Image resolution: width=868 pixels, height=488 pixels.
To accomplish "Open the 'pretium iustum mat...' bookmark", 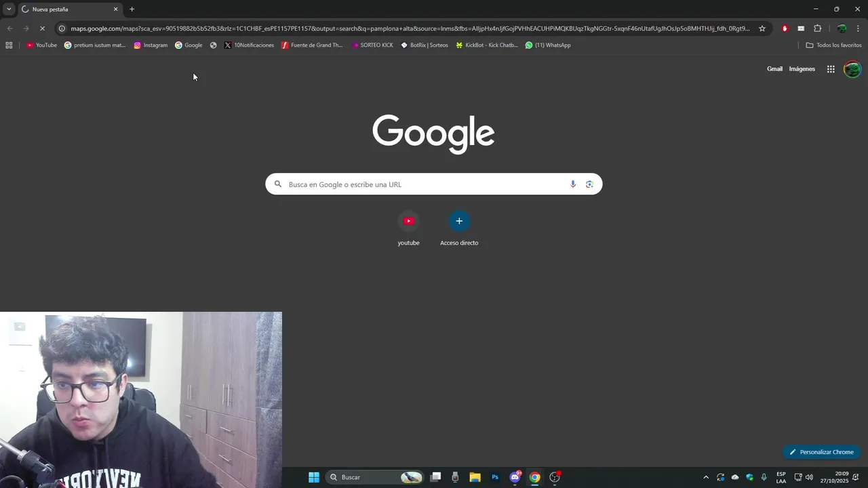I will 95,45.
